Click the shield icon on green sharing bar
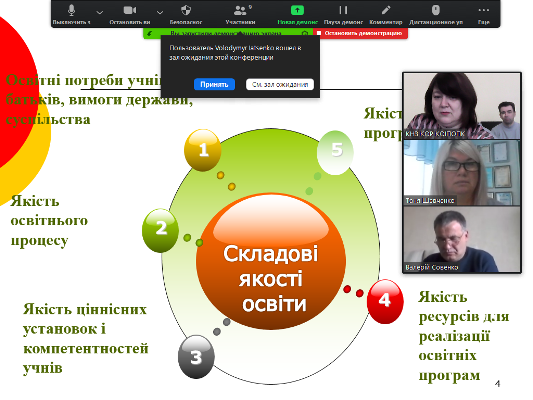This screenshot has height=400, width=533. pos(305,33)
